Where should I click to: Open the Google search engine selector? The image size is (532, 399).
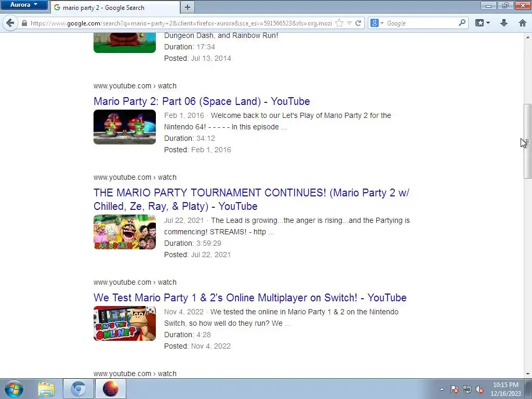click(x=377, y=23)
